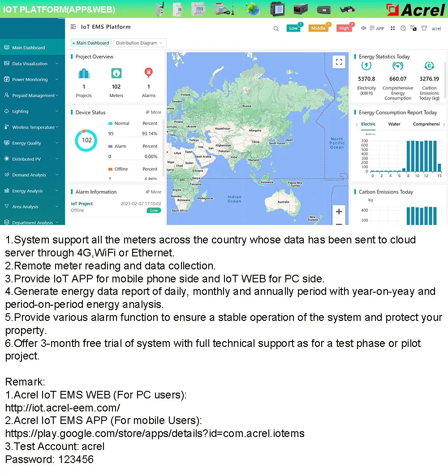Screen dimensions: 448x476
Task: Select the Water tab in energy report
Action: click(394, 124)
